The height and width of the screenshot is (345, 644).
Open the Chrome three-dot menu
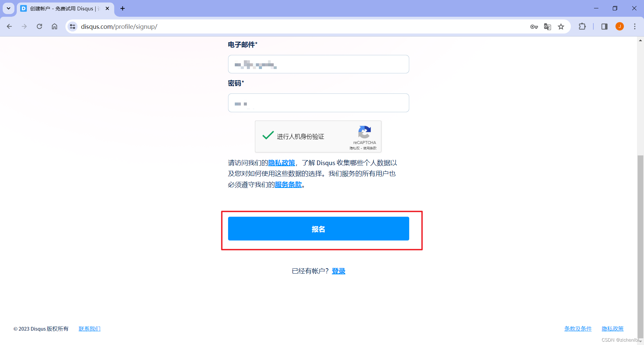pos(635,26)
